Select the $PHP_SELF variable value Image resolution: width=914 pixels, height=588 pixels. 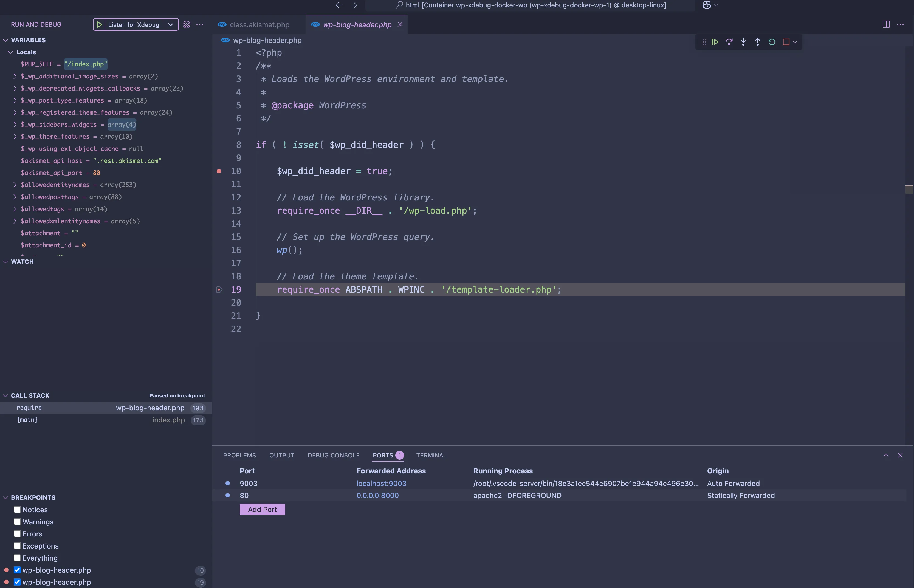(x=86, y=64)
